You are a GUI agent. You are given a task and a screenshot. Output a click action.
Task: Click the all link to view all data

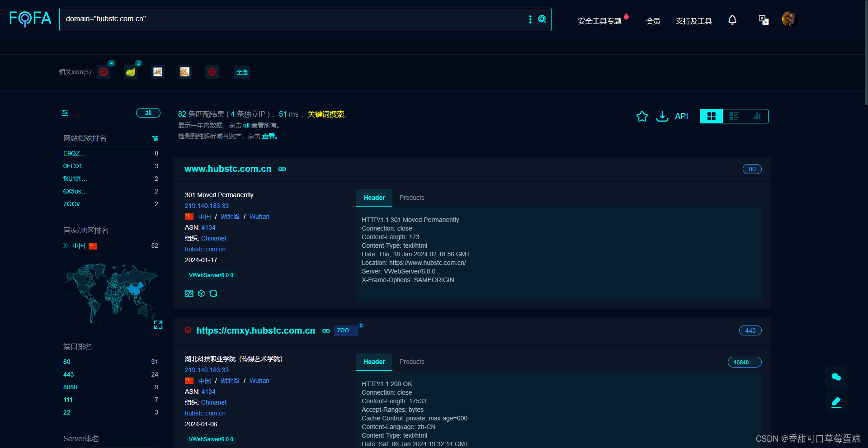(246, 125)
